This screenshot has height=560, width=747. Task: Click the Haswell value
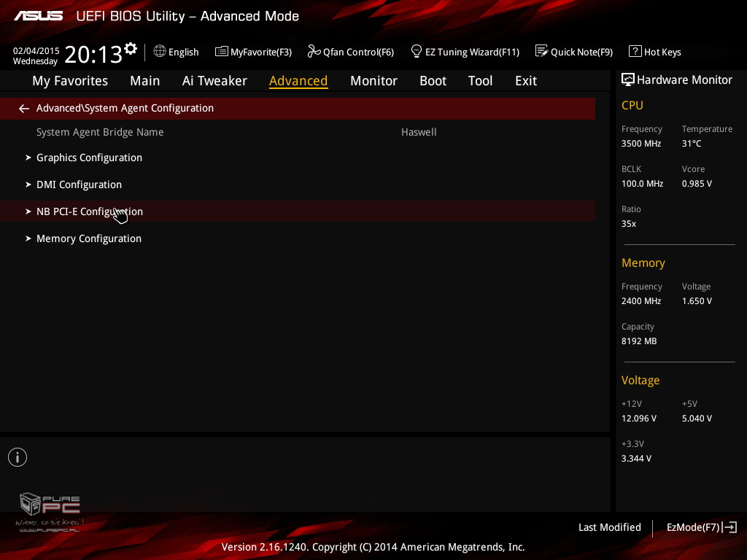pos(419,132)
